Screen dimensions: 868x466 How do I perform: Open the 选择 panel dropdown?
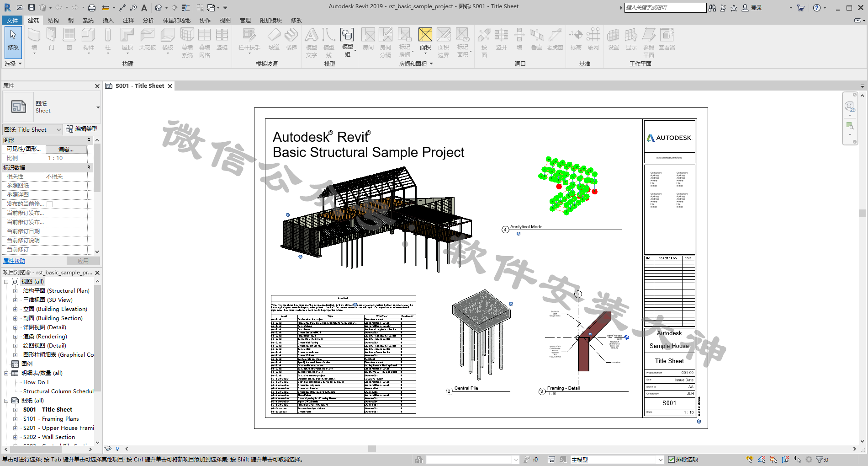pos(13,64)
